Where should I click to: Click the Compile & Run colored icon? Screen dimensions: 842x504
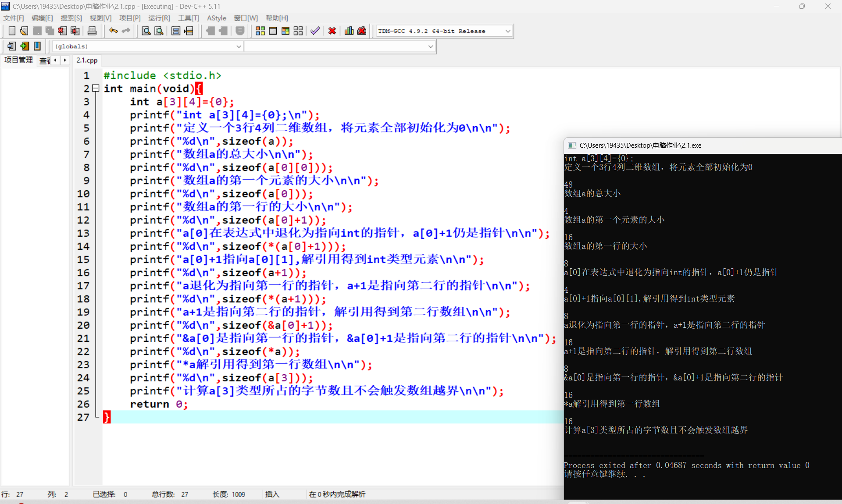pyautogui.click(x=285, y=31)
